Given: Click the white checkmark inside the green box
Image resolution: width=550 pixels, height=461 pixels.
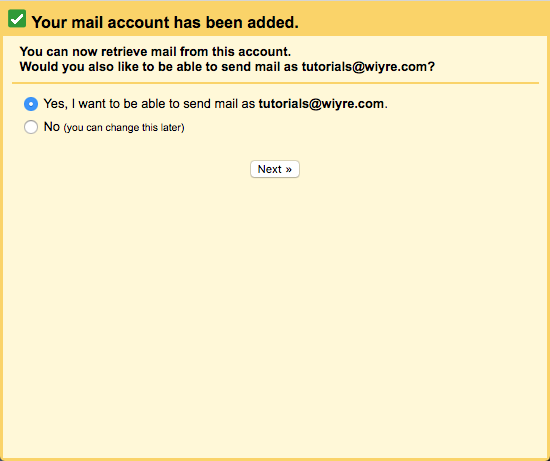Looking at the screenshot, I should [x=17, y=18].
